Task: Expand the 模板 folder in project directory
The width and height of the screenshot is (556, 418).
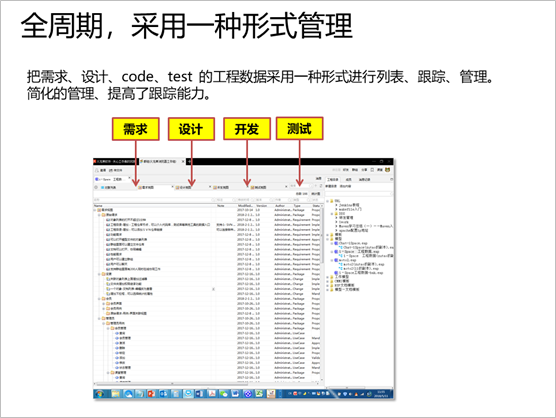Action: (328, 235)
